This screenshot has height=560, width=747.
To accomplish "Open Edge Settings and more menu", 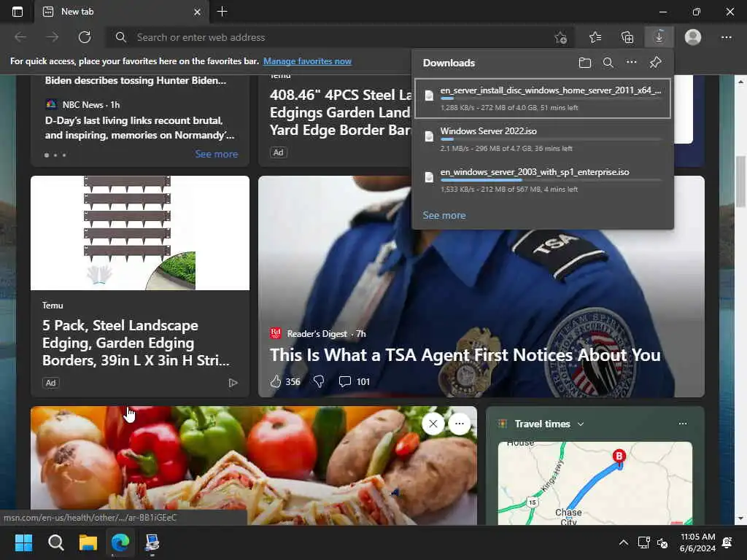I will coord(726,37).
